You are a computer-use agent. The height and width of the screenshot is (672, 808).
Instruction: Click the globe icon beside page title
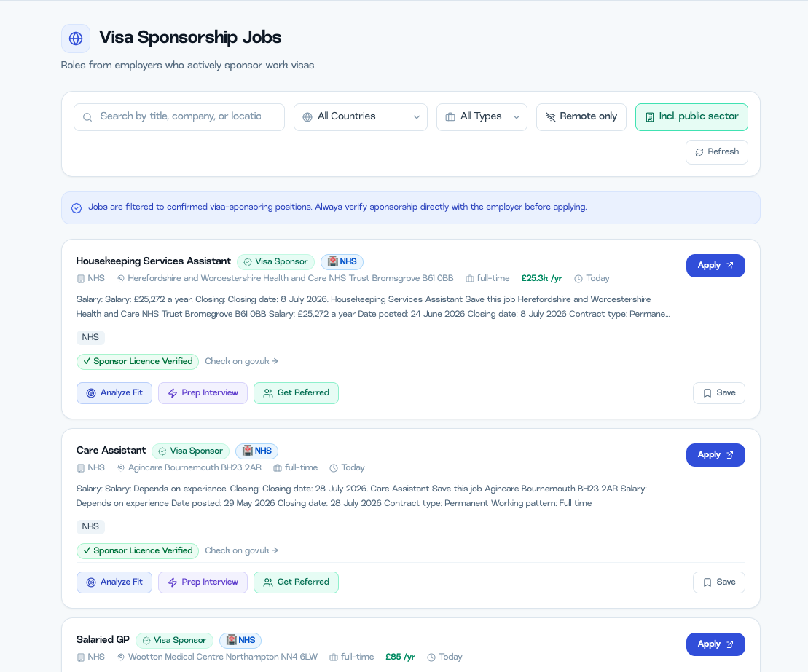point(76,39)
